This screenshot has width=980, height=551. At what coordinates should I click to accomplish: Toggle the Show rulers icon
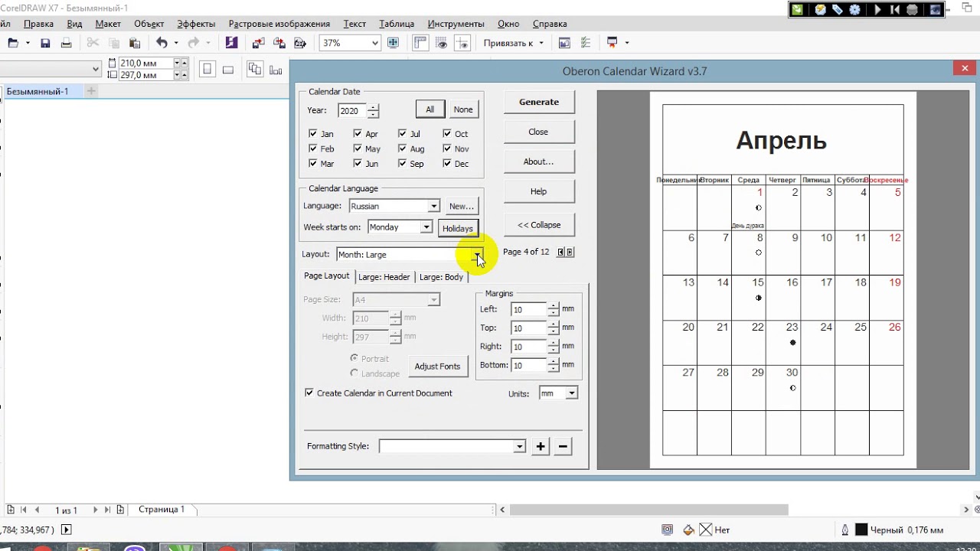click(x=420, y=43)
